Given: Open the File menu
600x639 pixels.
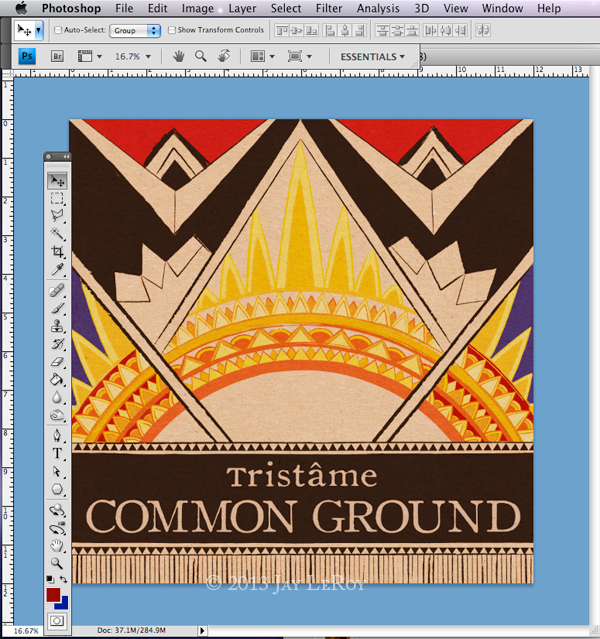Looking at the screenshot, I should point(124,8).
